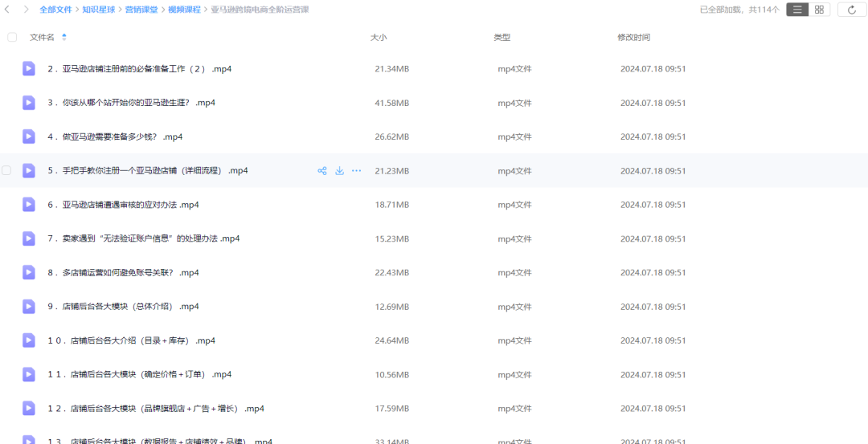Click the 10.56MB size value
868x444 pixels.
(392, 375)
